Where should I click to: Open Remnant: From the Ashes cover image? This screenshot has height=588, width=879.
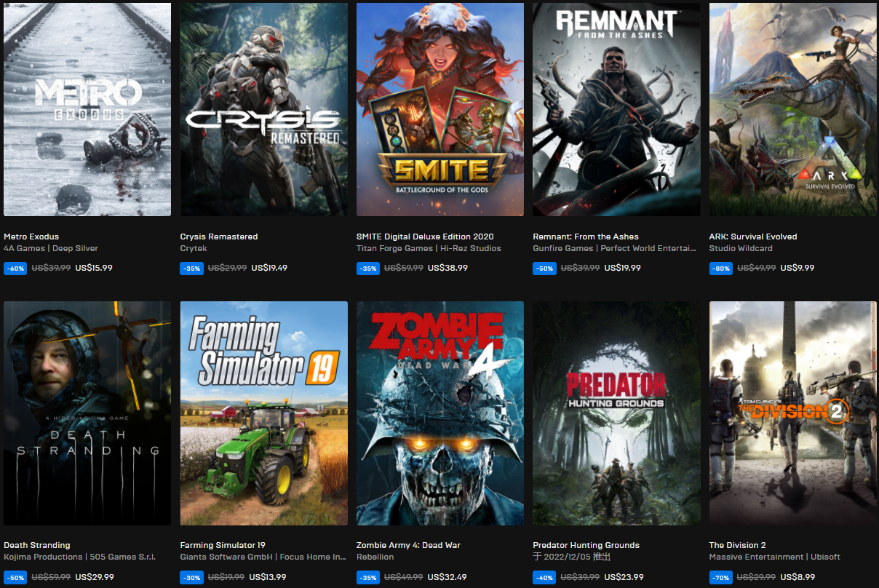pyautogui.click(x=616, y=109)
